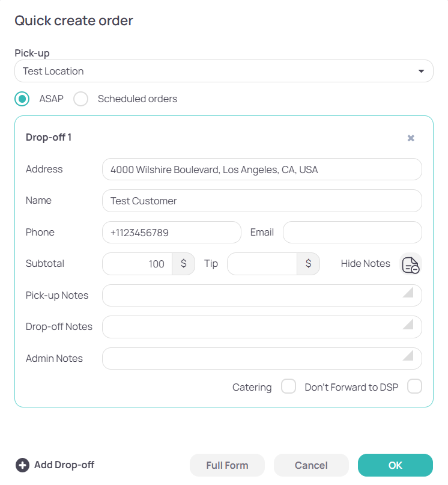Click the Quick create order title
448x485 pixels.
74,20
